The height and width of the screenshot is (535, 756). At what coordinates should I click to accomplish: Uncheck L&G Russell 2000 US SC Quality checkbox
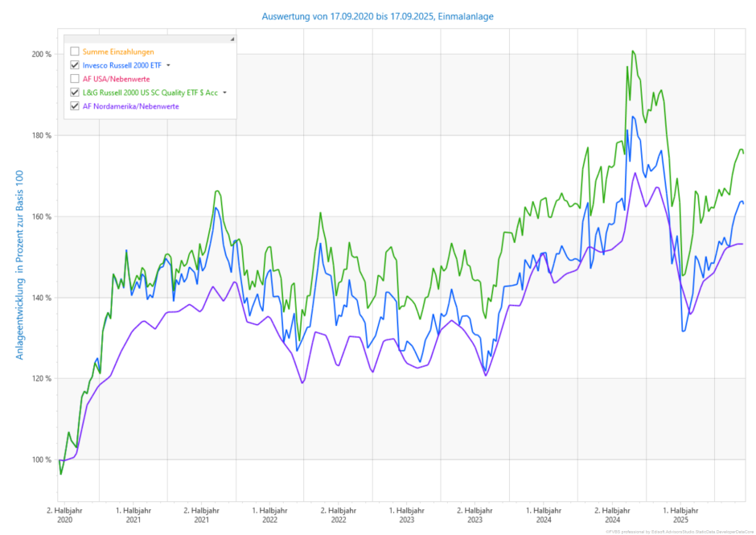click(x=75, y=93)
